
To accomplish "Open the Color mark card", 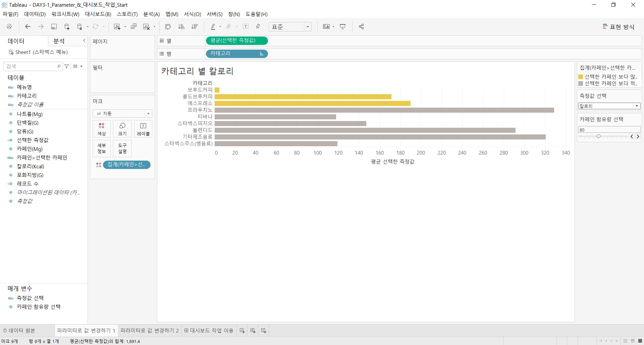I will (102, 129).
